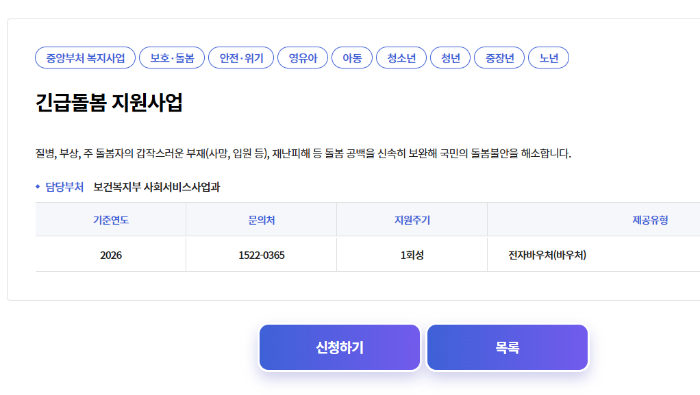The image size is (700, 395).
Task: Select the 중앙부처 복지사업 tag
Action: click(85, 58)
